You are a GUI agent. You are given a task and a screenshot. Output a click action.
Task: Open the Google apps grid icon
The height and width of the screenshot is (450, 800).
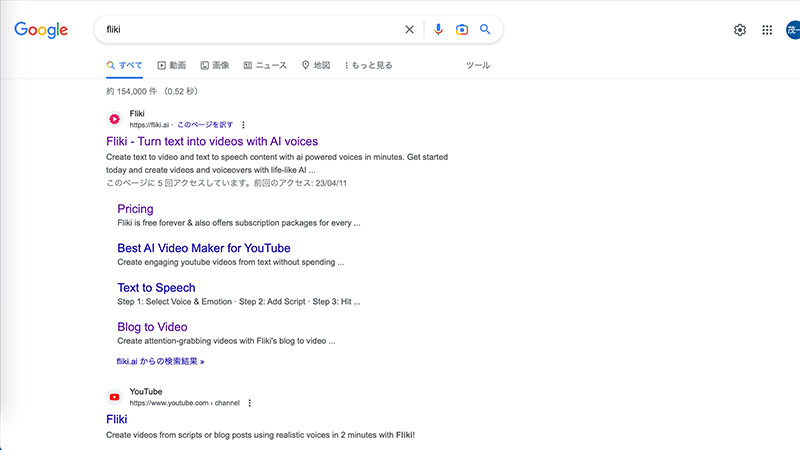tap(767, 30)
